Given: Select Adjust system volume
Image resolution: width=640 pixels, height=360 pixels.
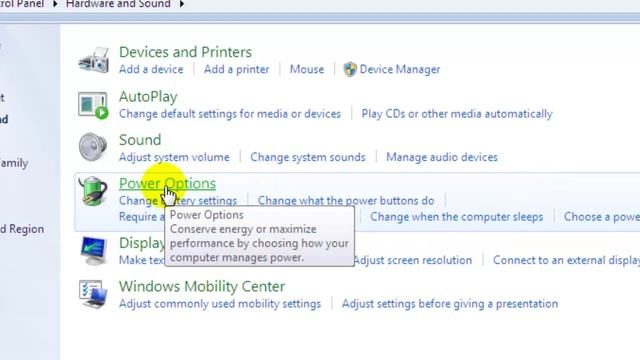Looking at the screenshot, I should pyautogui.click(x=174, y=157).
